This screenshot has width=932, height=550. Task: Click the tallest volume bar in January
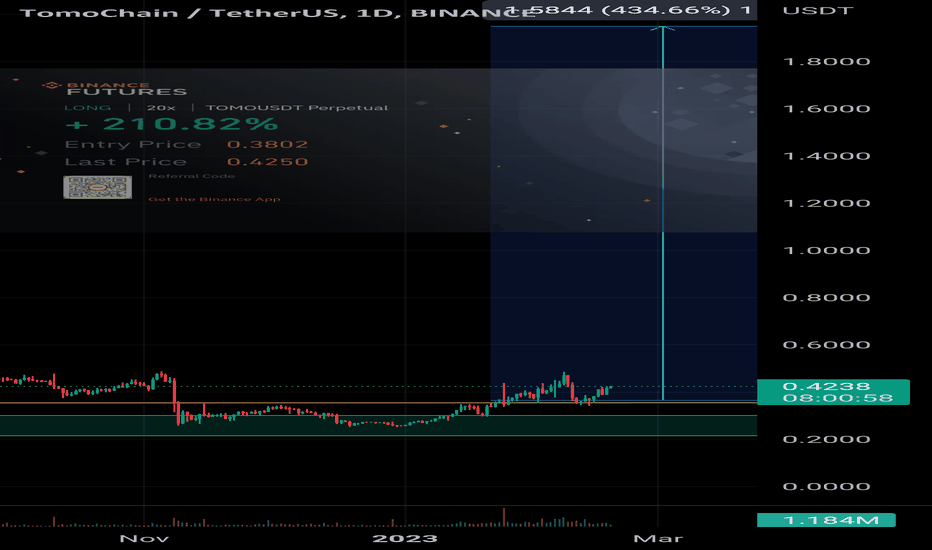coord(504,517)
